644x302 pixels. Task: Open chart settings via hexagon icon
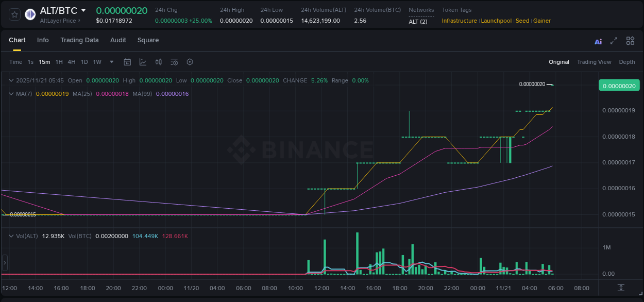click(189, 62)
